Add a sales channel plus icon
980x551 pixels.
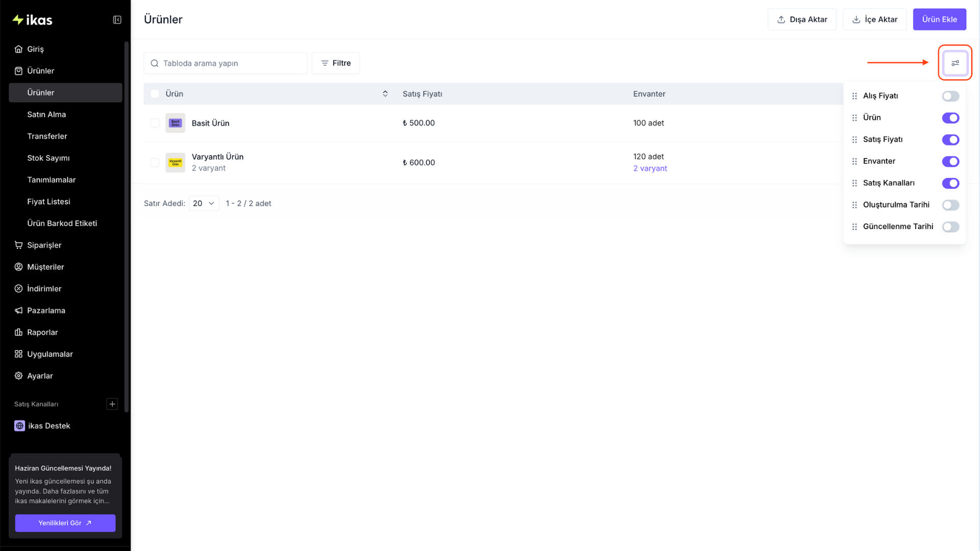coord(112,404)
